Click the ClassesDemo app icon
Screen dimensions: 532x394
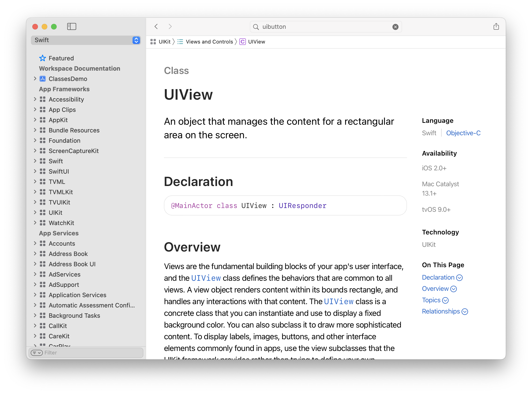(x=42, y=79)
